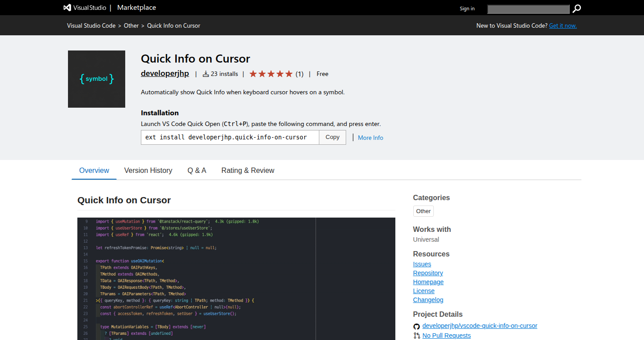Click the Quick Info on Cursor overview heading
644x340 pixels.
pos(124,200)
